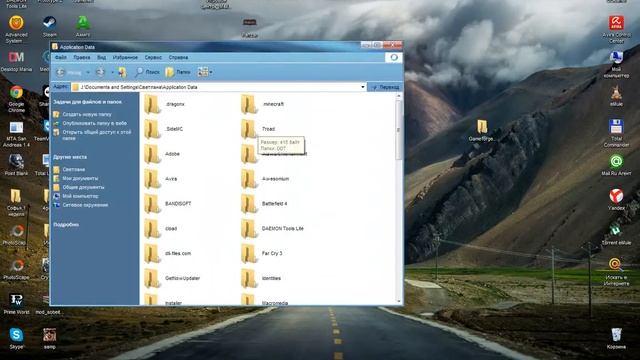Open the Сервис menu
640x360 pixels.
pos(153,58)
